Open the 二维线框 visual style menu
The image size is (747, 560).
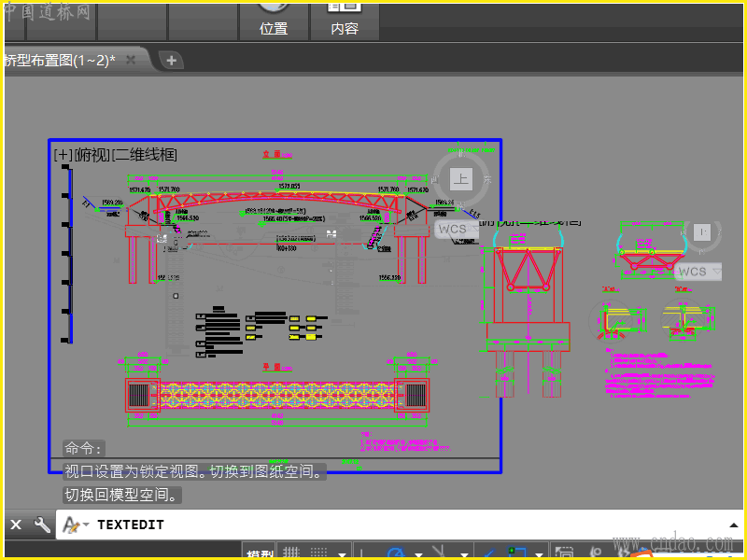click(x=145, y=155)
